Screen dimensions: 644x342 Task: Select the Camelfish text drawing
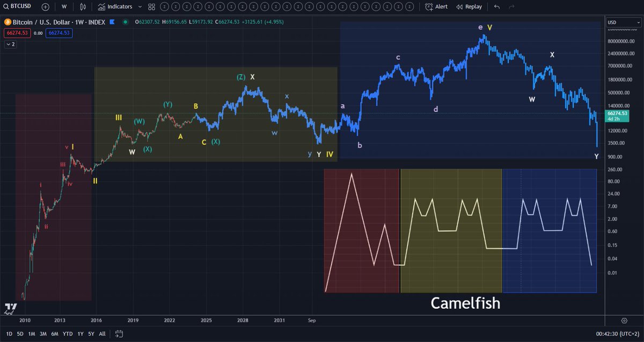click(x=465, y=303)
